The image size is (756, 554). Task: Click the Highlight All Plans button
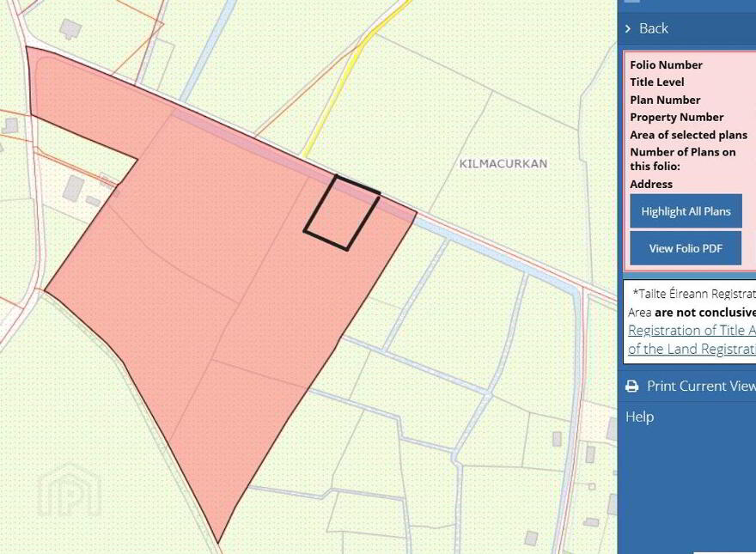[x=686, y=211]
